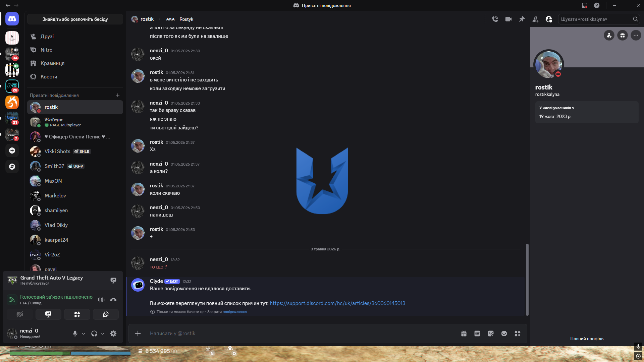Open conversation with Vlad Dikiy
The image size is (644, 362).
coord(75,225)
